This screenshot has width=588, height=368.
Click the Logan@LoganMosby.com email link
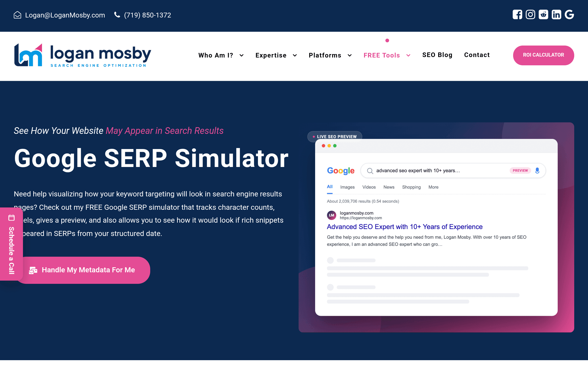(65, 15)
